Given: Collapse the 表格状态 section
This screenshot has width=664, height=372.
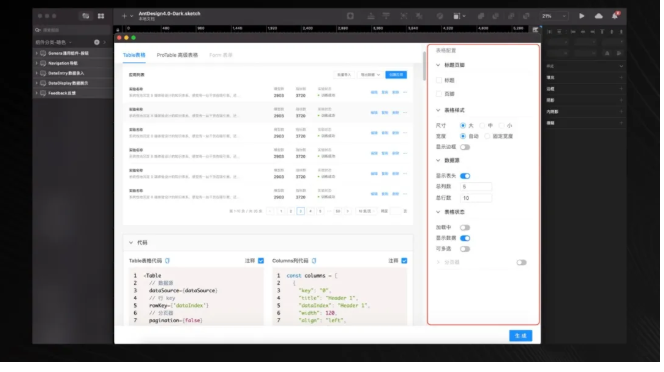Looking at the screenshot, I should tap(438, 212).
